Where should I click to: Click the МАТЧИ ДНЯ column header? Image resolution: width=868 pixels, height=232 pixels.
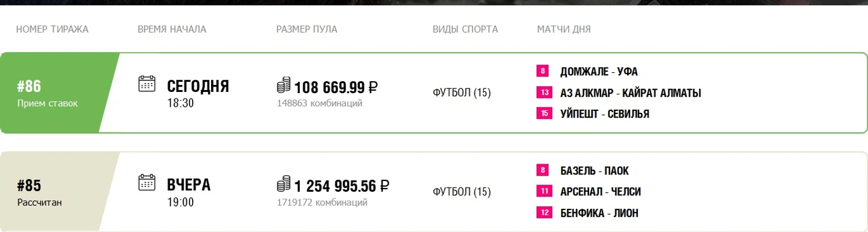pos(564,29)
